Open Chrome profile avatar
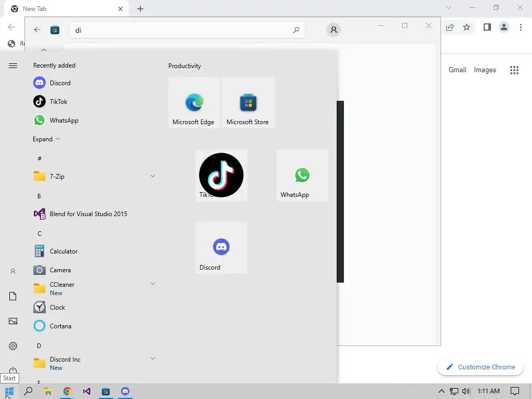 504,27
